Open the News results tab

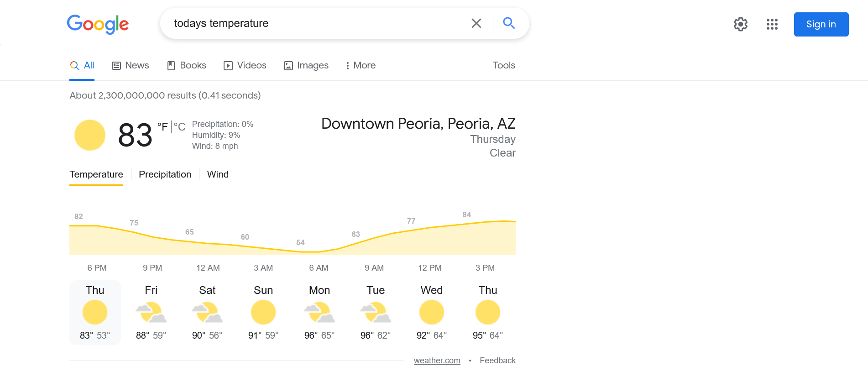coord(130,65)
